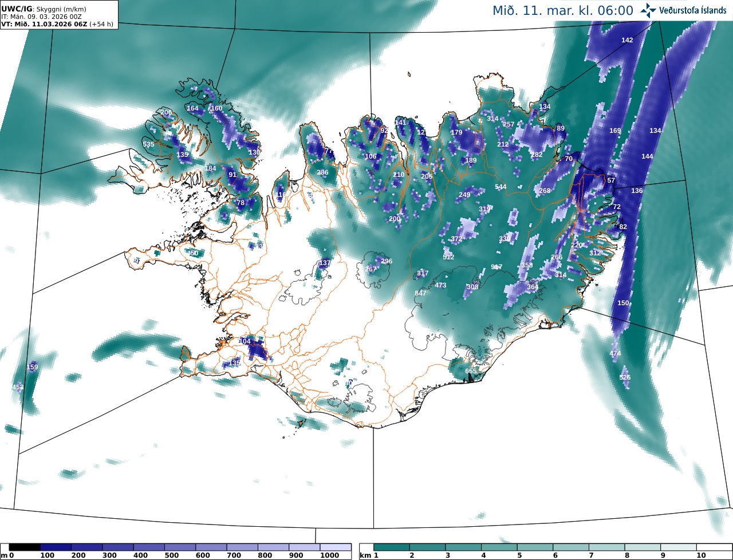Image resolution: width=733 pixels, height=560 pixels.
Task: Click the 10 tick label on the km scale
Action: 701,555
